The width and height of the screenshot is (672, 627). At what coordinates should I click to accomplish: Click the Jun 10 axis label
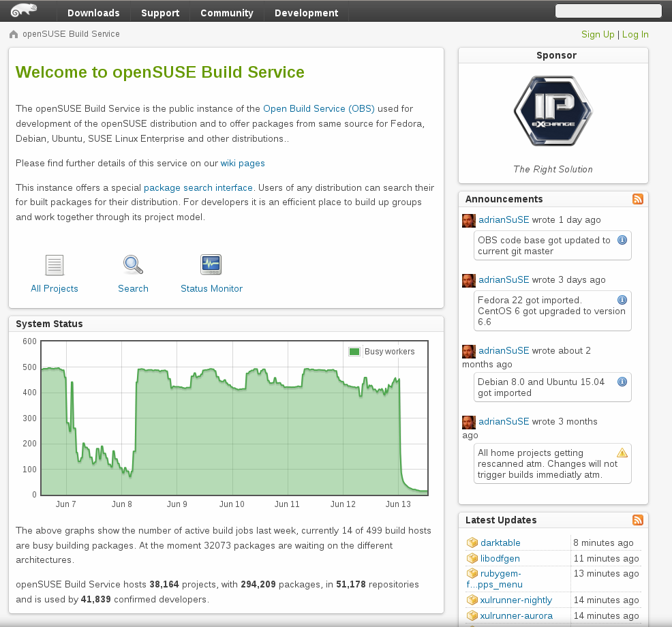[232, 504]
